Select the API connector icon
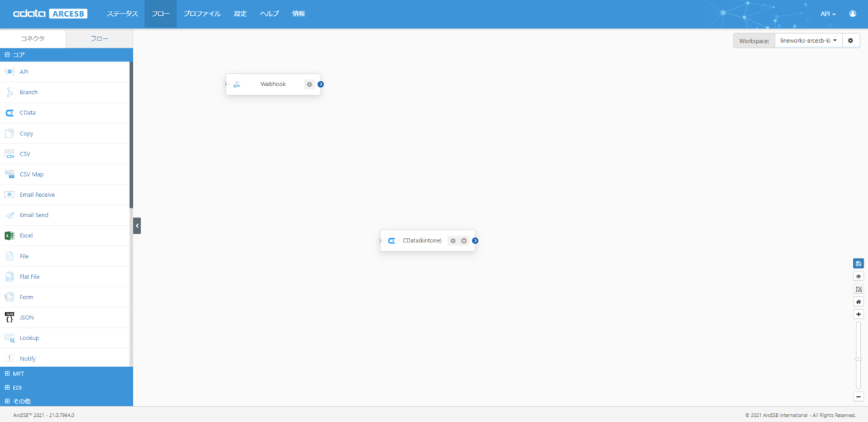 pos(9,72)
